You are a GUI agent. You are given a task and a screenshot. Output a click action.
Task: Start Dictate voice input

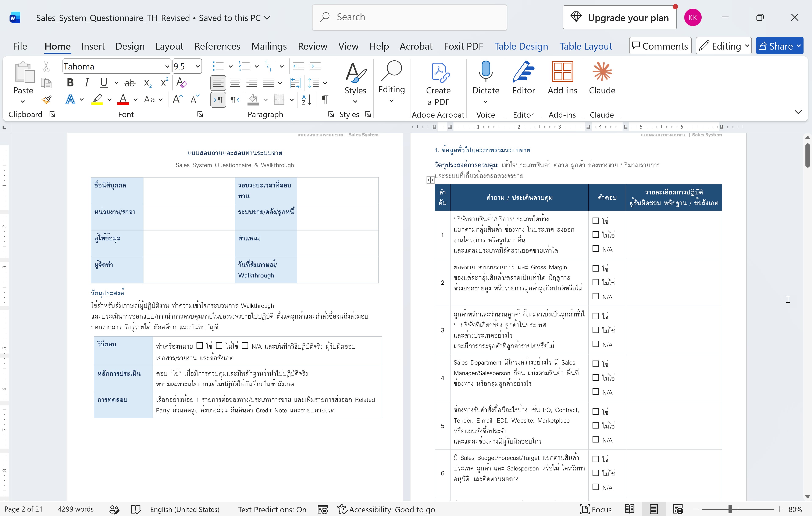tap(486, 78)
